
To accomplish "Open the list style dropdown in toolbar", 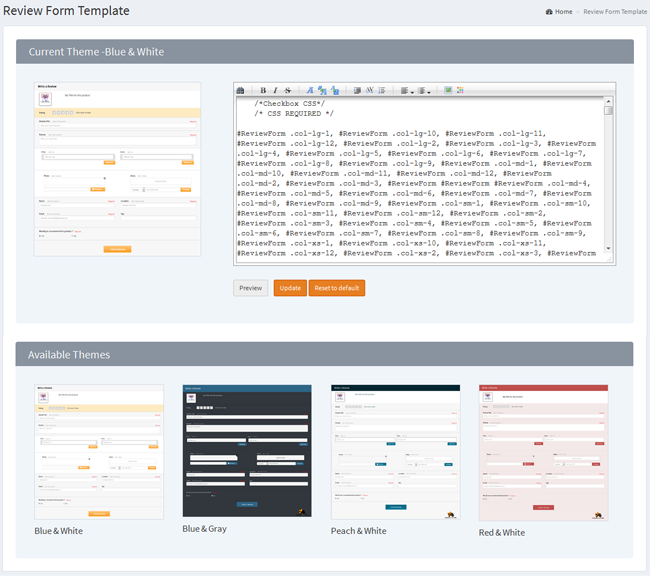I will [424, 91].
